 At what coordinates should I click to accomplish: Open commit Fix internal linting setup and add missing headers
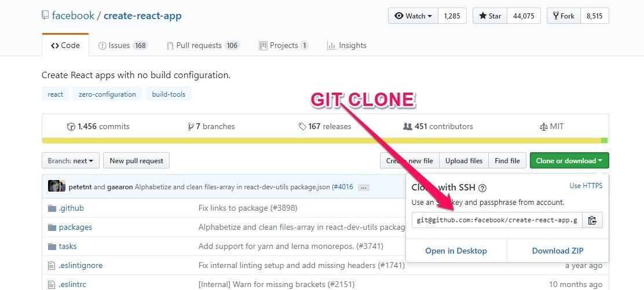pyautogui.click(x=302, y=265)
